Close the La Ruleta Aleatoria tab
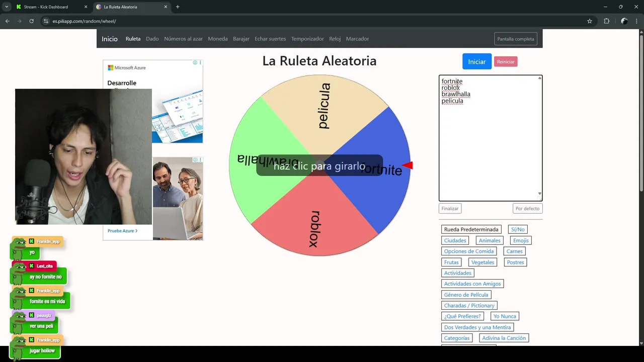Image resolution: width=644 pixels, height=362 pixels. [x=166, y=7]
